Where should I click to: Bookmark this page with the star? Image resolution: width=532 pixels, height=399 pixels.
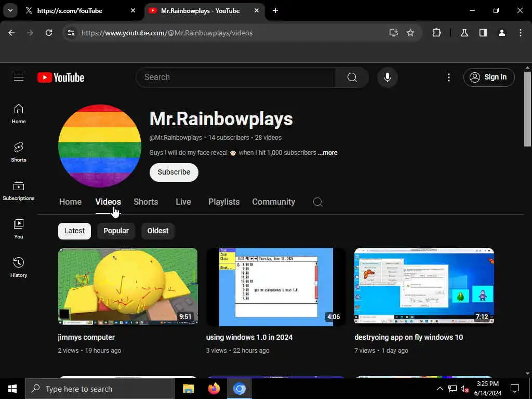point(410,33)
